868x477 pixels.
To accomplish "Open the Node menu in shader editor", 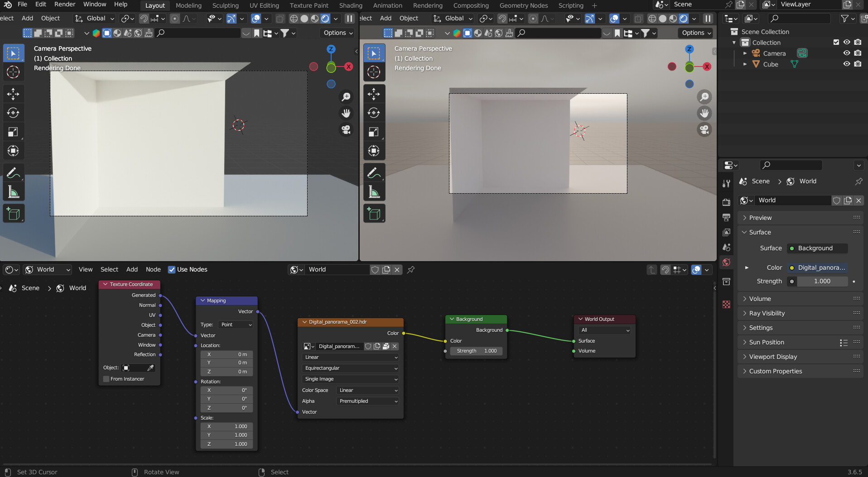I will pos(153,270).
